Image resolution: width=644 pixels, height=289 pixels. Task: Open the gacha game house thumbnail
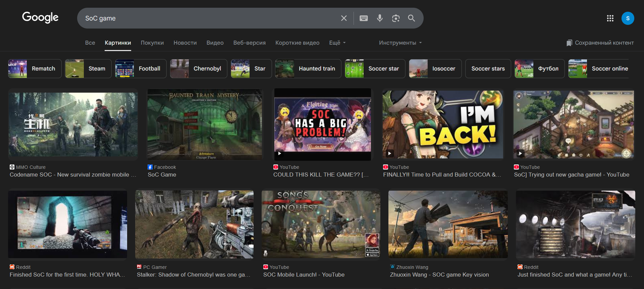pyautogui.click(x=574, y=125)
